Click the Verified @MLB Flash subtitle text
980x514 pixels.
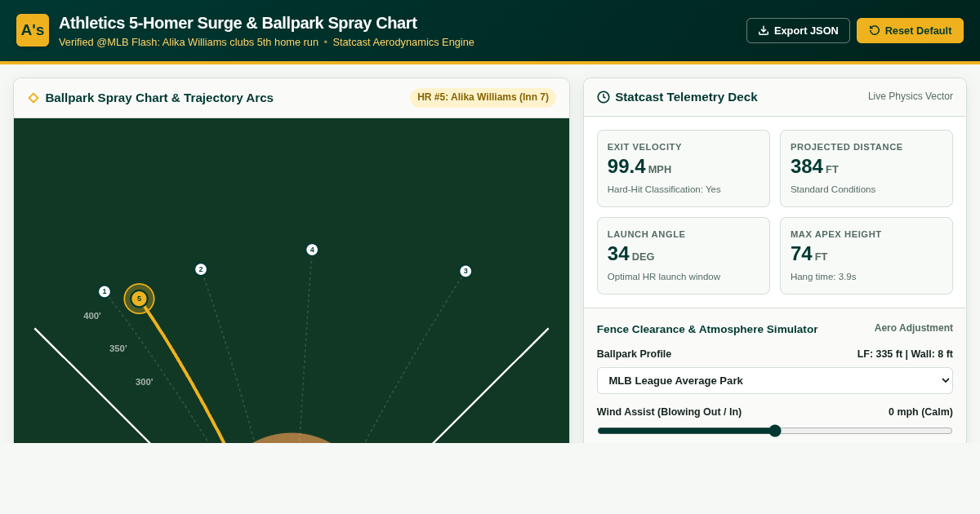189,42
